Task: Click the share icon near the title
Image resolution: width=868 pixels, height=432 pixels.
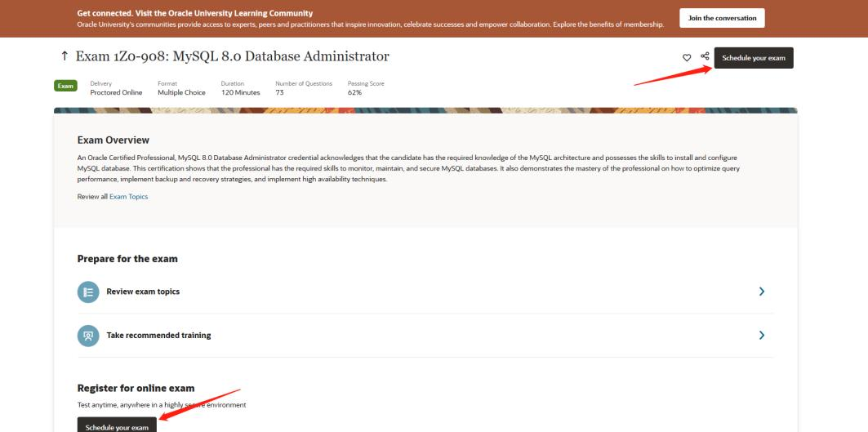Action: [x=705, y=56]
